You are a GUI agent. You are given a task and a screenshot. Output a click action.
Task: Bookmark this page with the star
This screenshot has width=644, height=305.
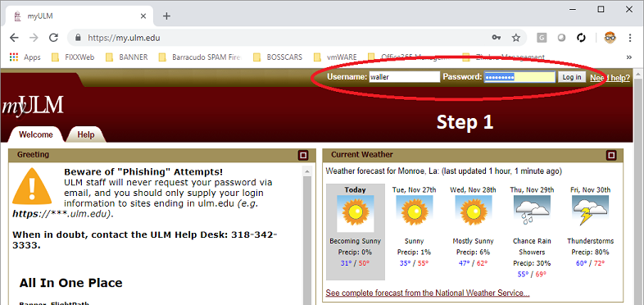tap(516, 38)
